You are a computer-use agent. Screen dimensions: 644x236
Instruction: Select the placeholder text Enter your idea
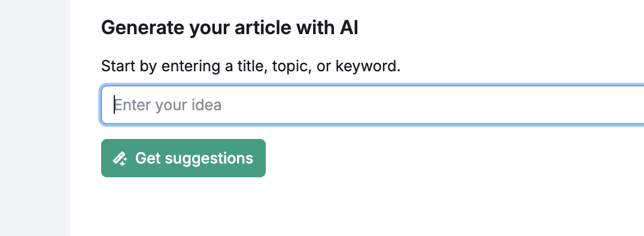tap(168, 105)
